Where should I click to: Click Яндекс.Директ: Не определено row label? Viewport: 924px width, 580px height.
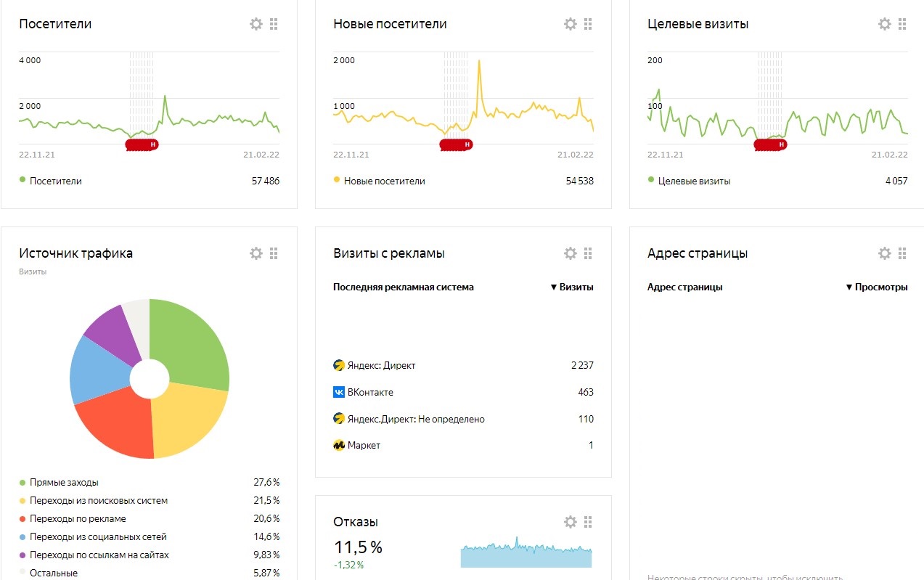(x=416, y=419)
